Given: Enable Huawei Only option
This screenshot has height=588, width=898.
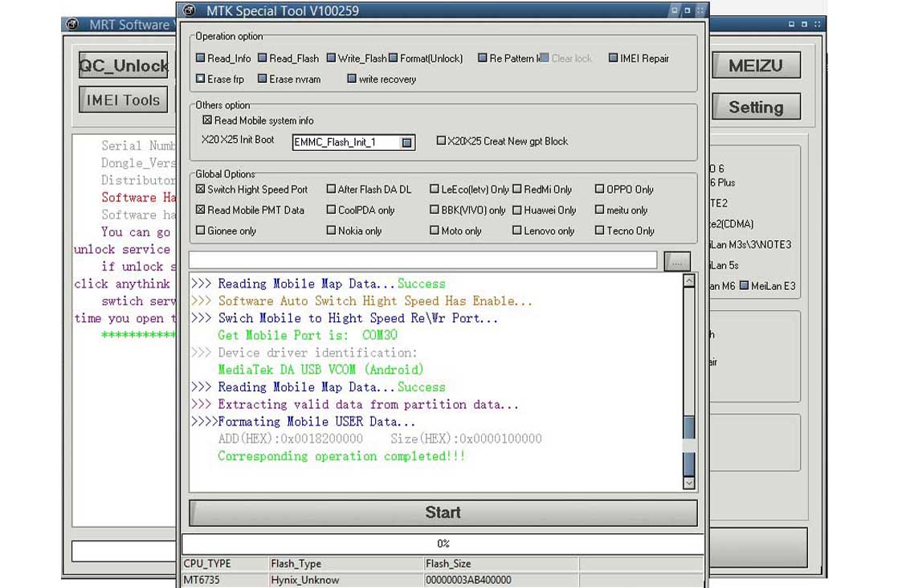Looking at the screenshot, I should click(516, 210).
